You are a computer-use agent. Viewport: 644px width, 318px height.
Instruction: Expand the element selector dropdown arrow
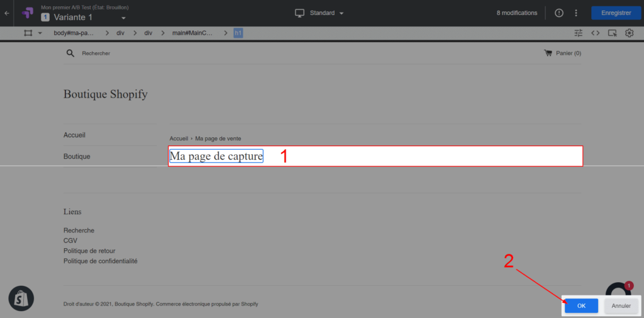[x=40, y=33]
